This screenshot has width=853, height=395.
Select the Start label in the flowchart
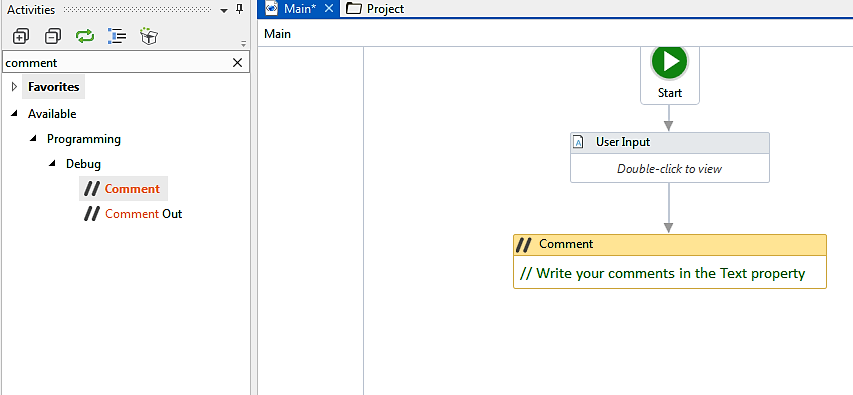click(x=670, y=93)
